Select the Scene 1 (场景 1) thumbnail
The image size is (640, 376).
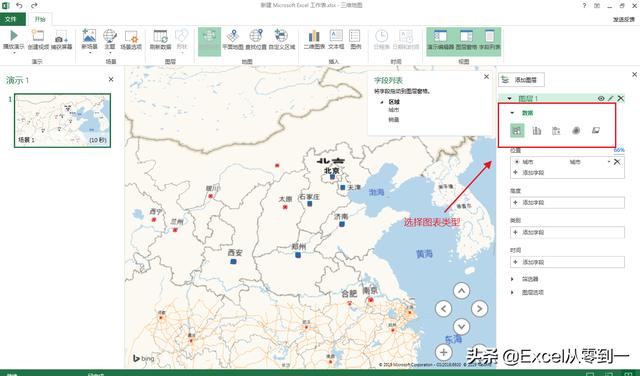pyautogui.click(x=62, y=120)
